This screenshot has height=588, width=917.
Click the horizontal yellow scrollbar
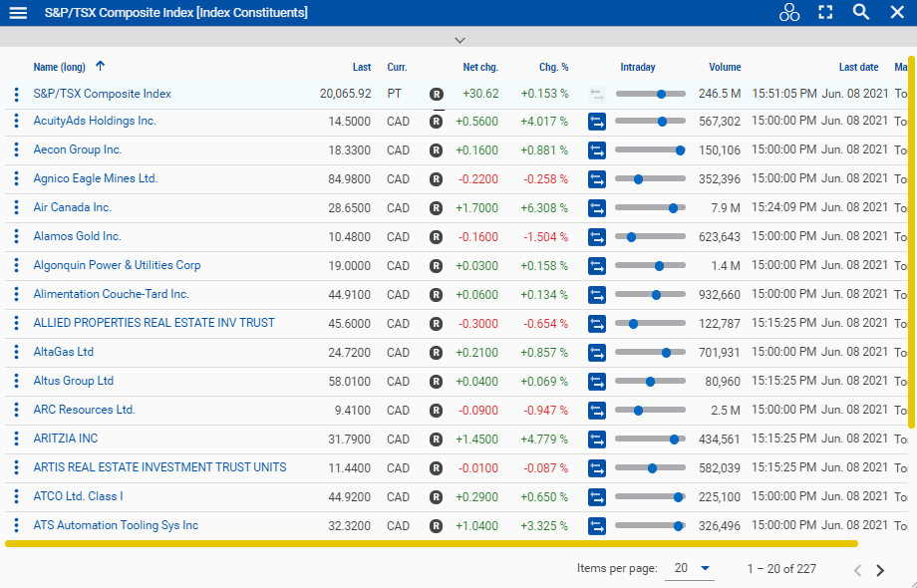pyautogui.click(x=432, y=543)
